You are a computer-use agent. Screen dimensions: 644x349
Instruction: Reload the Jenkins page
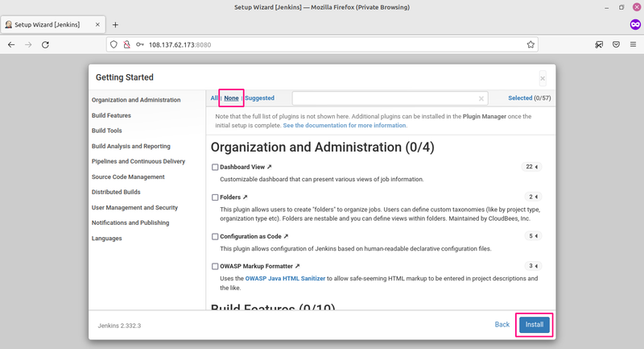pyautogui.click(x=45, y=45)
